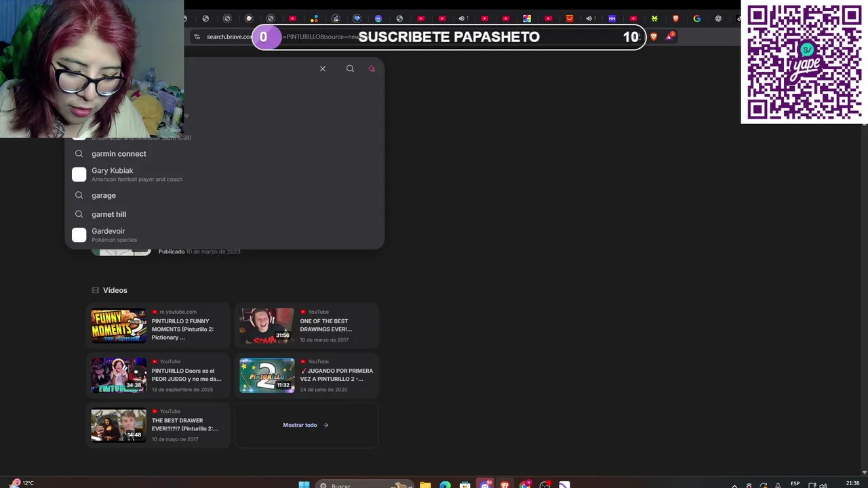Clear the search box with the X icon

[323, 68]
